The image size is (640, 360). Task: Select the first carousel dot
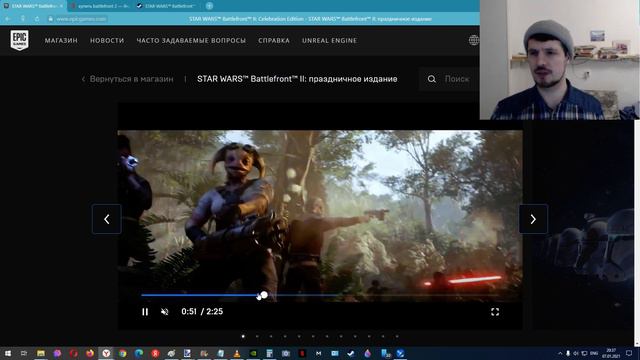[243, 336]
